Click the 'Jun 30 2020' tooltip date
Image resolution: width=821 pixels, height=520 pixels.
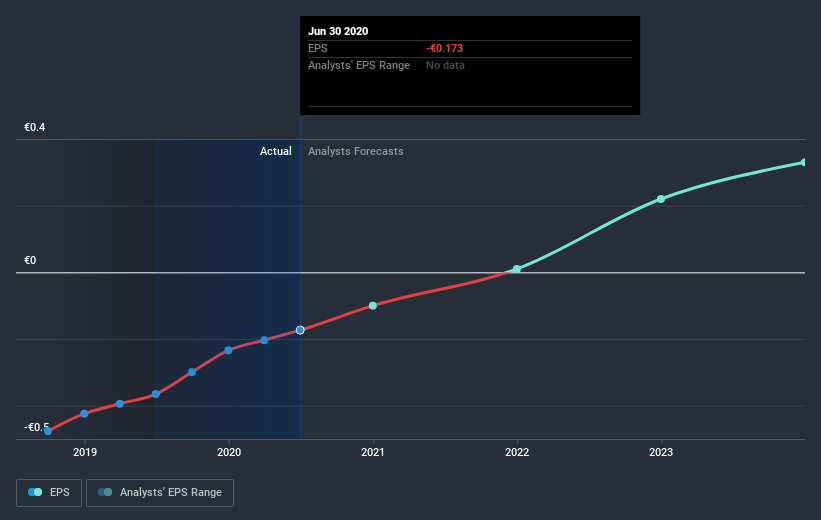(338, 31)
